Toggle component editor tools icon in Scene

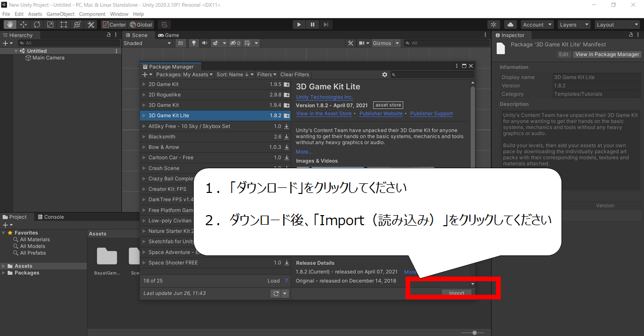coord(351,43)
